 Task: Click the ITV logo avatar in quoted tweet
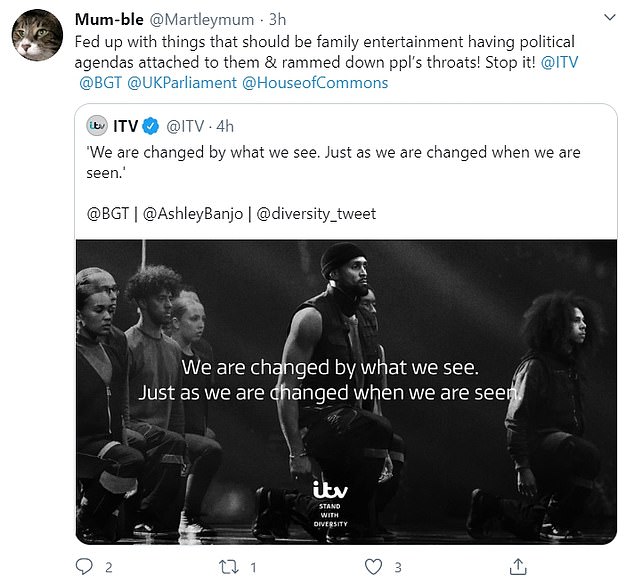tap(98, 126)
